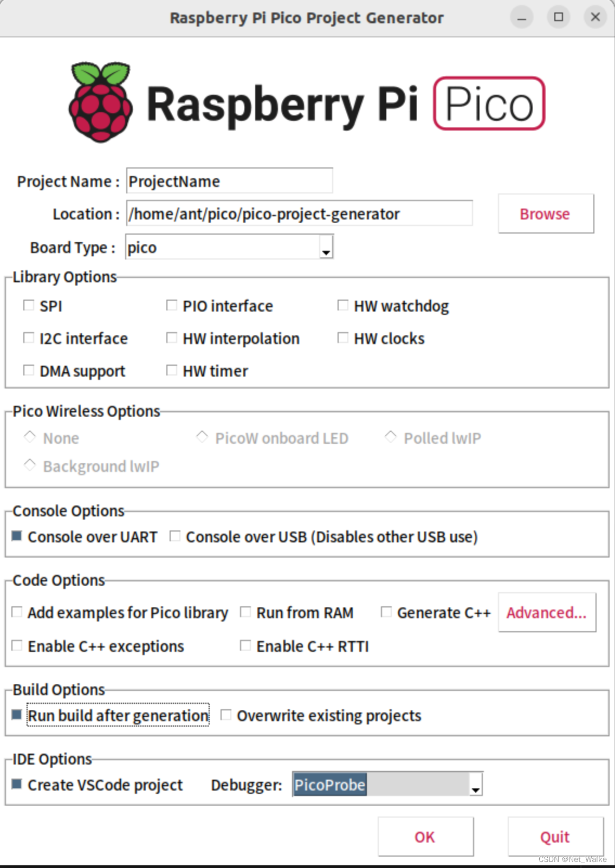Disable Console over UART
This screenshot has height=868, width=615.
(16, 536)
